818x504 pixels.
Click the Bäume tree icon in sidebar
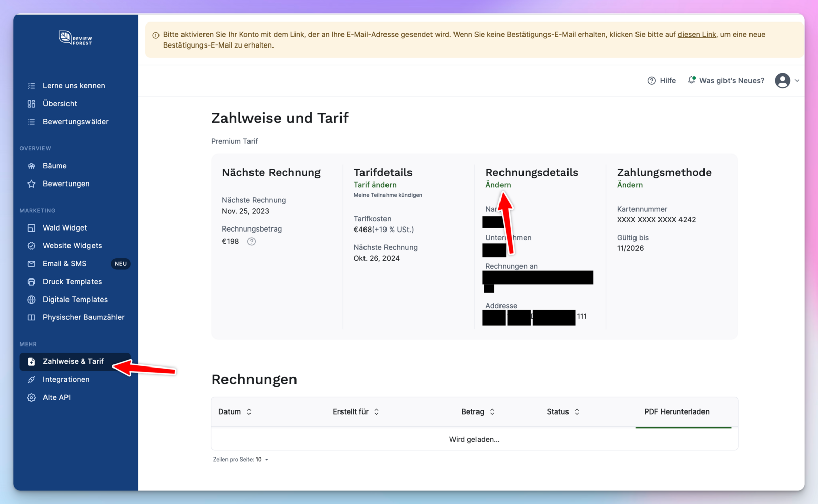[32, 166]
